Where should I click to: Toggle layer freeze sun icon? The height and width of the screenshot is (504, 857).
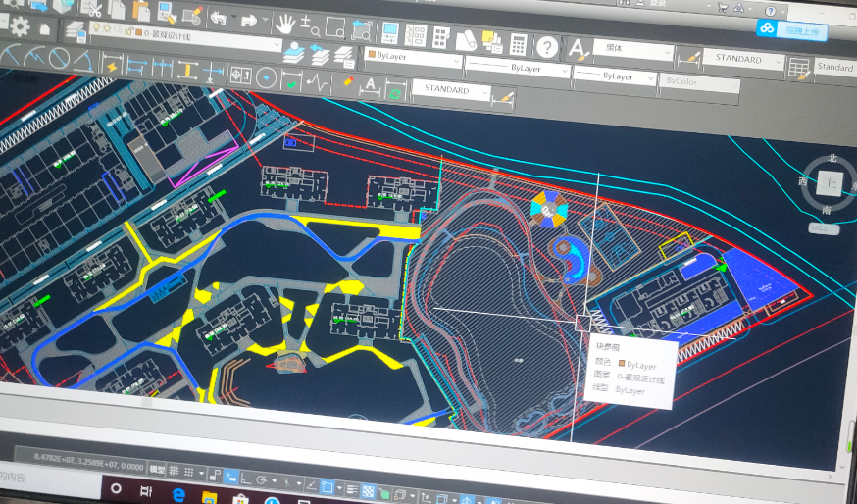pos(107,27)
